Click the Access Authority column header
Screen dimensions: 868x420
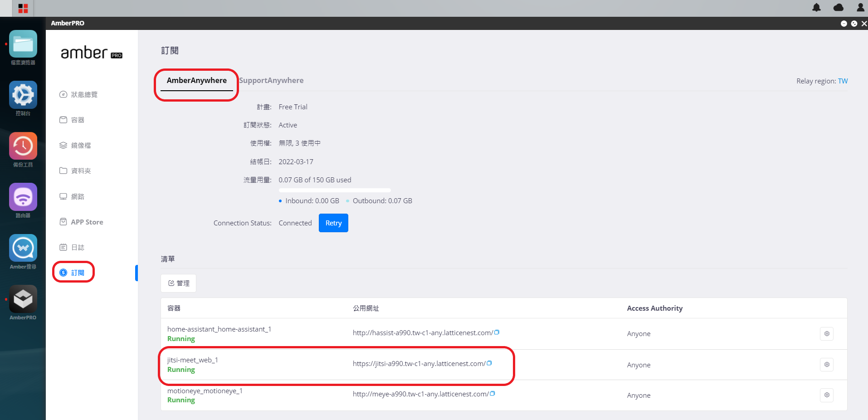655,308
